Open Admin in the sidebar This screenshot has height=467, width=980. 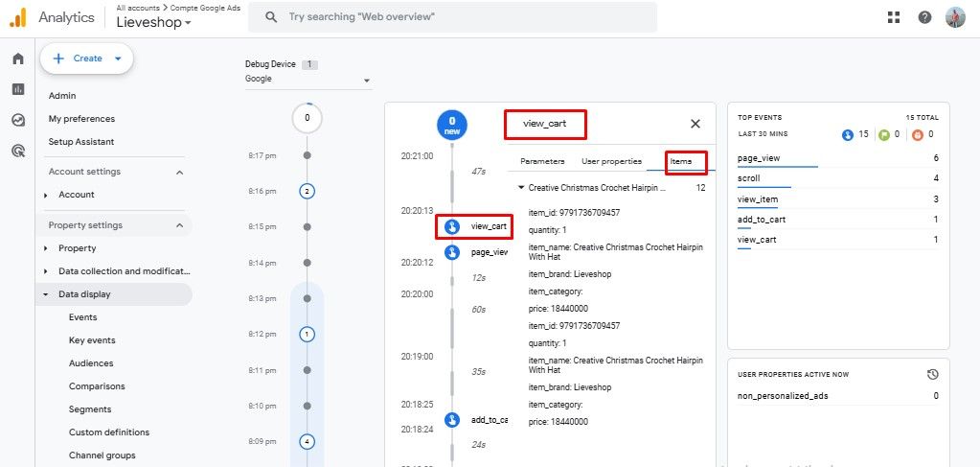tap(62, 96)
